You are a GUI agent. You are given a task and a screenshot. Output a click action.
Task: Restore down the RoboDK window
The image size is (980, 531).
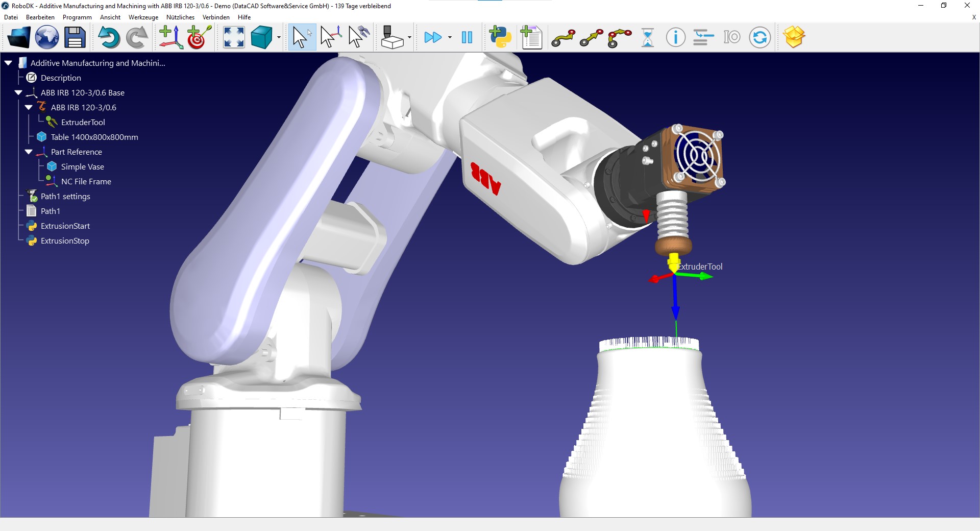(944, 6)
